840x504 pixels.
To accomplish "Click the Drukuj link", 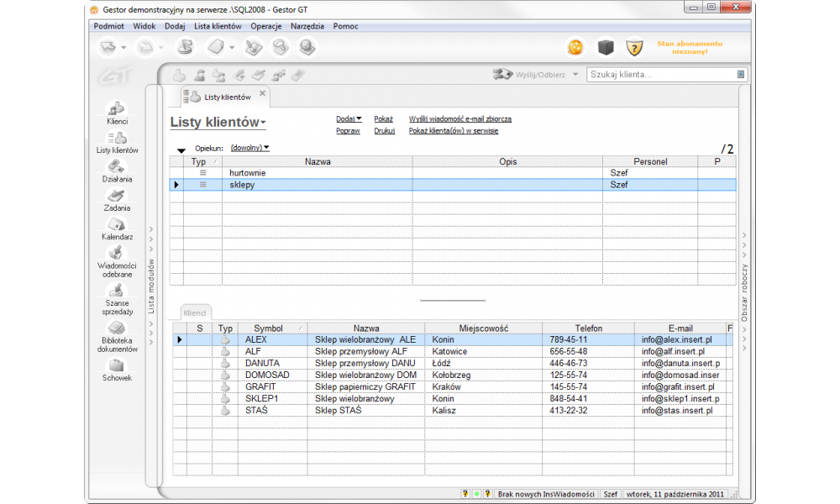I will point(384,131).
